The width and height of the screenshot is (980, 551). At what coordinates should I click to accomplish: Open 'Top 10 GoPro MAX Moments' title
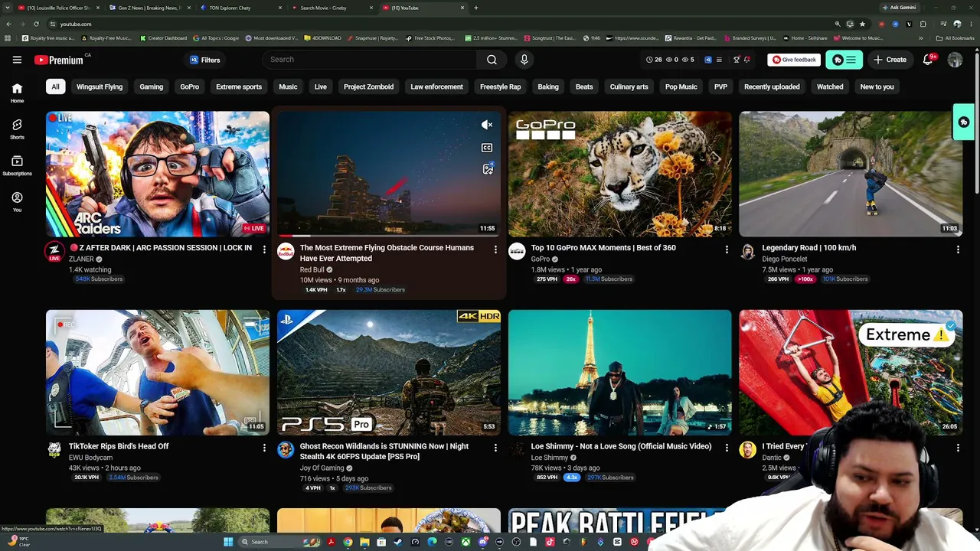click(x=603, y=248)
